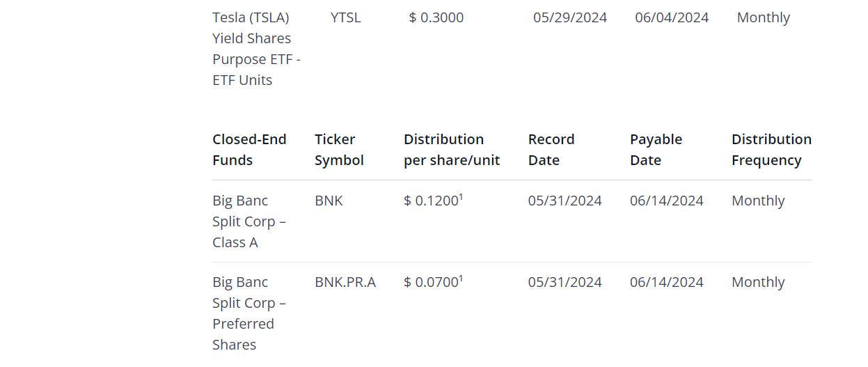Click the Tesla (TSLA) Yield Shares fund name
This screenshot has width=868, height=367.
pos(256,49)
